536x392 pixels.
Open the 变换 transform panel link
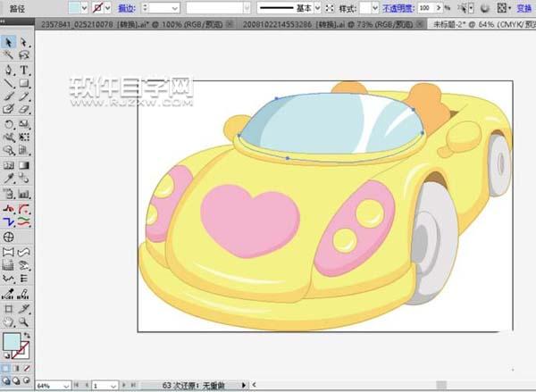coord(524,8)
